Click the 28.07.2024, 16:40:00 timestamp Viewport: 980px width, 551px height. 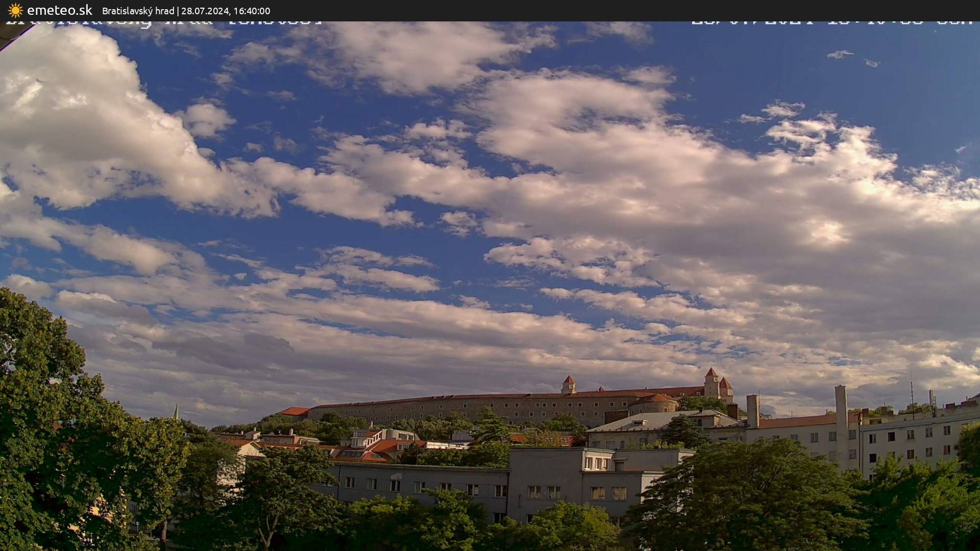coord(226,11)
